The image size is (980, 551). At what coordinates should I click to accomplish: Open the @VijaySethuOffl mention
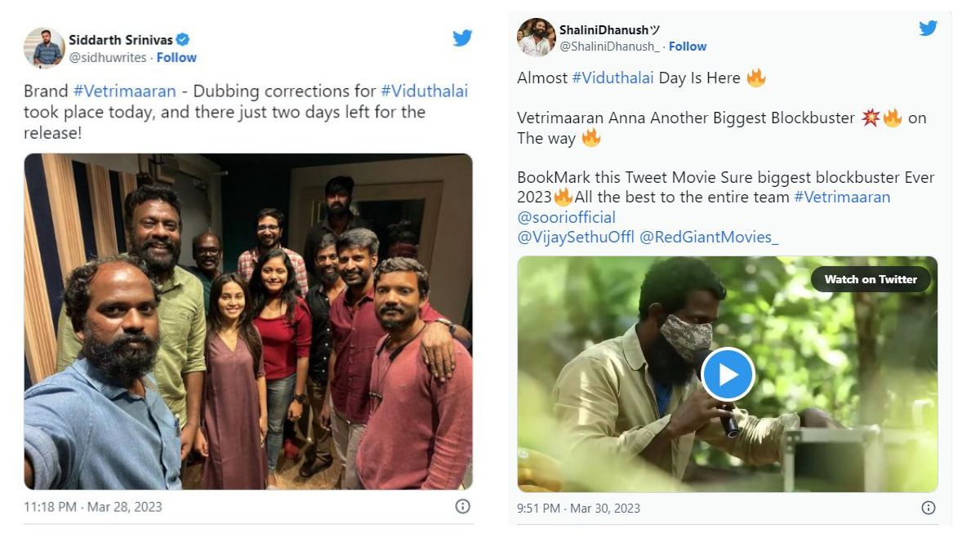tap(574, 238)
